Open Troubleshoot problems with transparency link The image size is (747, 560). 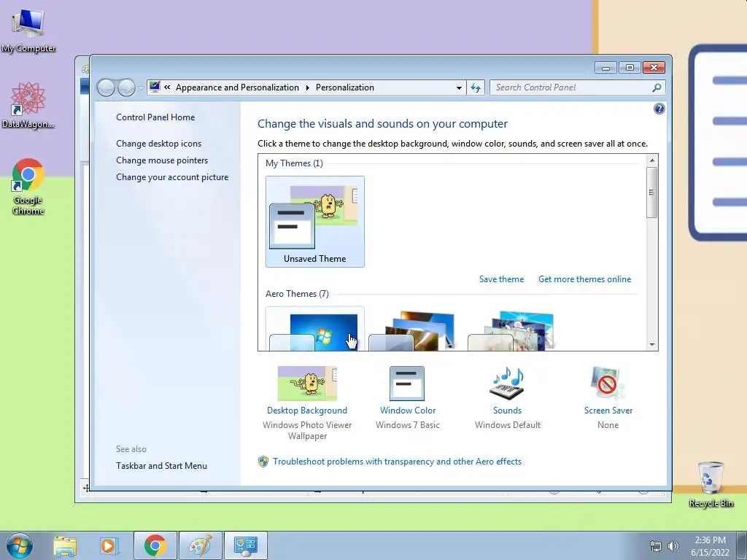click(398, 462)
